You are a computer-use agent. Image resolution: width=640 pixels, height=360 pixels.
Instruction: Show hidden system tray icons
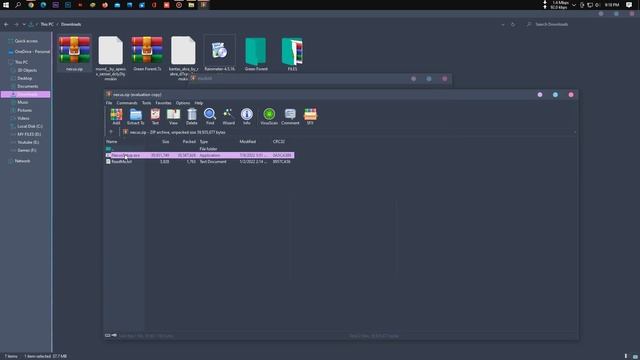tap(574, 5)
